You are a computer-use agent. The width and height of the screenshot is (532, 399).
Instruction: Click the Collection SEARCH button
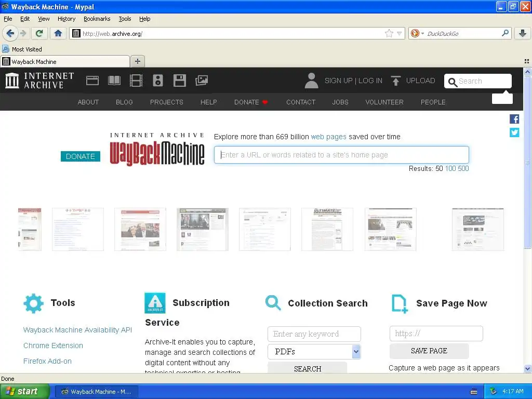[308, 368]
